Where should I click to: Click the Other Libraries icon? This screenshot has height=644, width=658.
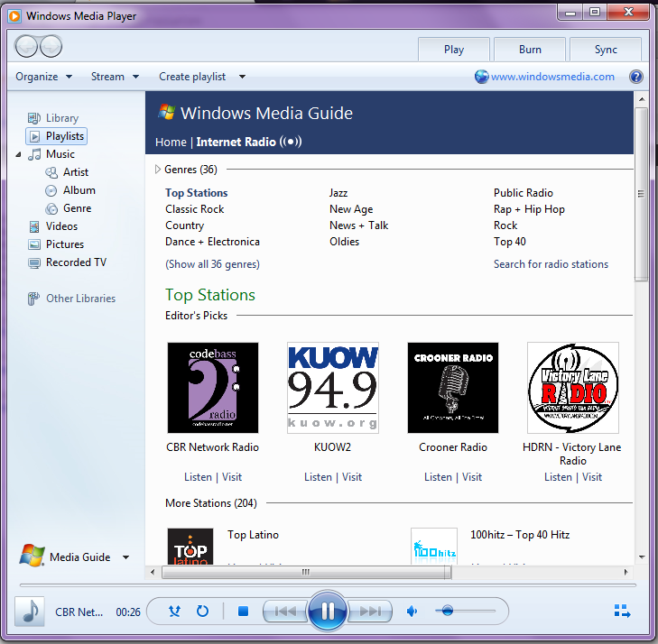click(x=33, y=299)
